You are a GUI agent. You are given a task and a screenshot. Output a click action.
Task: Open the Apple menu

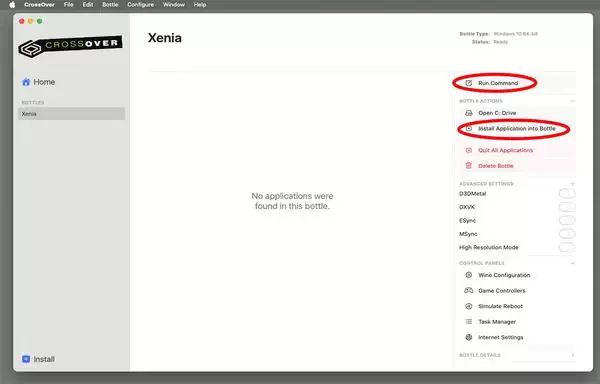(12, 5)
